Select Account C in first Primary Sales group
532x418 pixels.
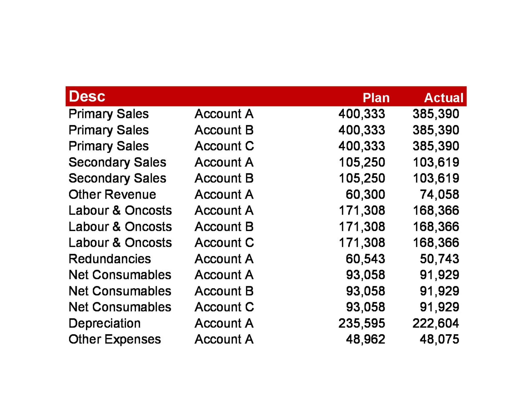click(224, 146)
